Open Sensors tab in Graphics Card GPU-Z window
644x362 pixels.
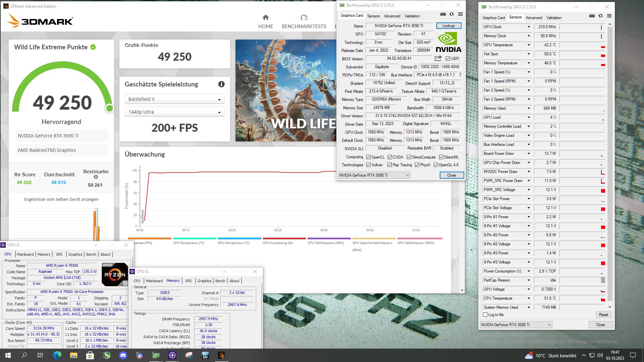tap(373, 16)
